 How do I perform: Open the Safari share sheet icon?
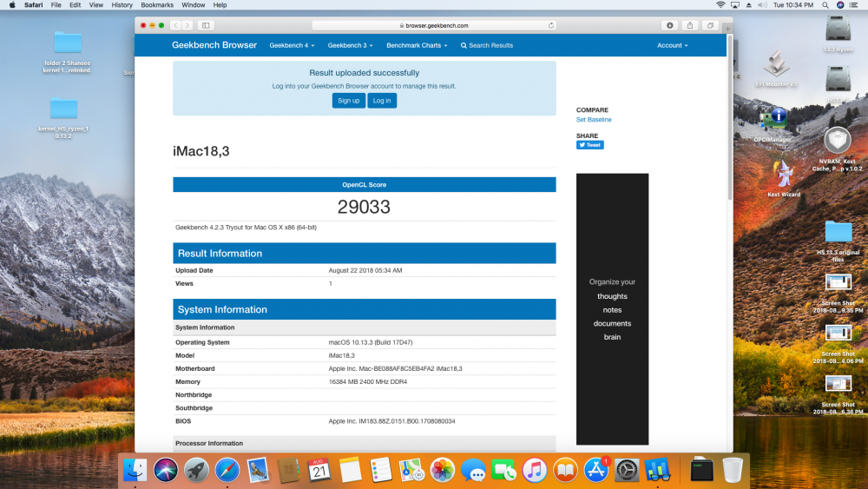click(690, 25)
